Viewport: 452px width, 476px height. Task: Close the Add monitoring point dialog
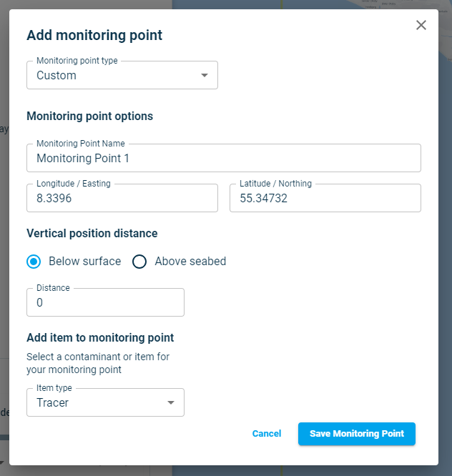(x=421, y=25)
